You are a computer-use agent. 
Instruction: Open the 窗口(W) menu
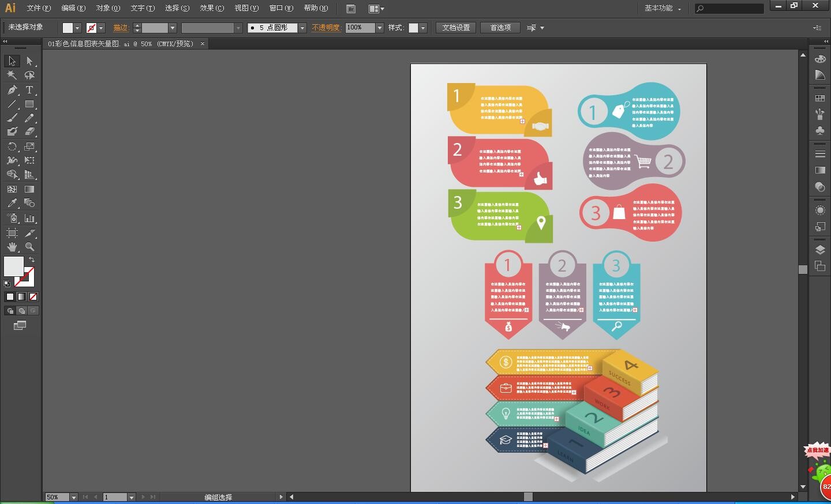pyautogui.click(x=281, y=8)
